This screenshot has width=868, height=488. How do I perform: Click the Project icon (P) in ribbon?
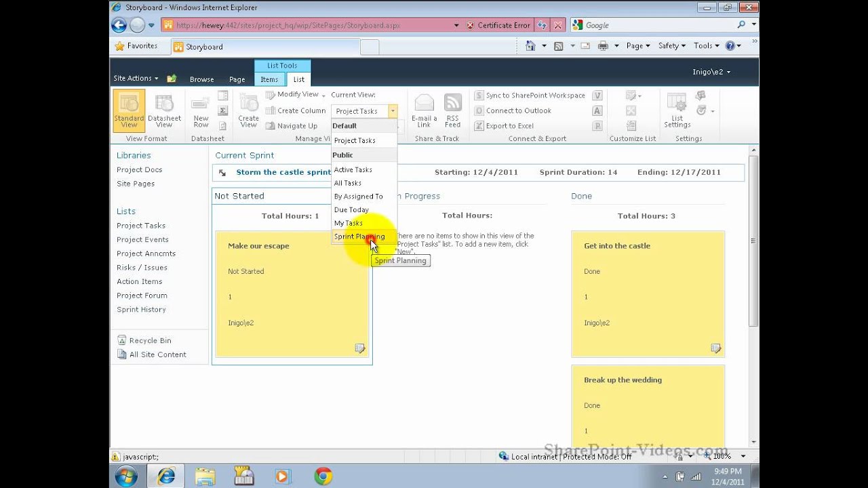pyautogui.click(x=597, y=125)
